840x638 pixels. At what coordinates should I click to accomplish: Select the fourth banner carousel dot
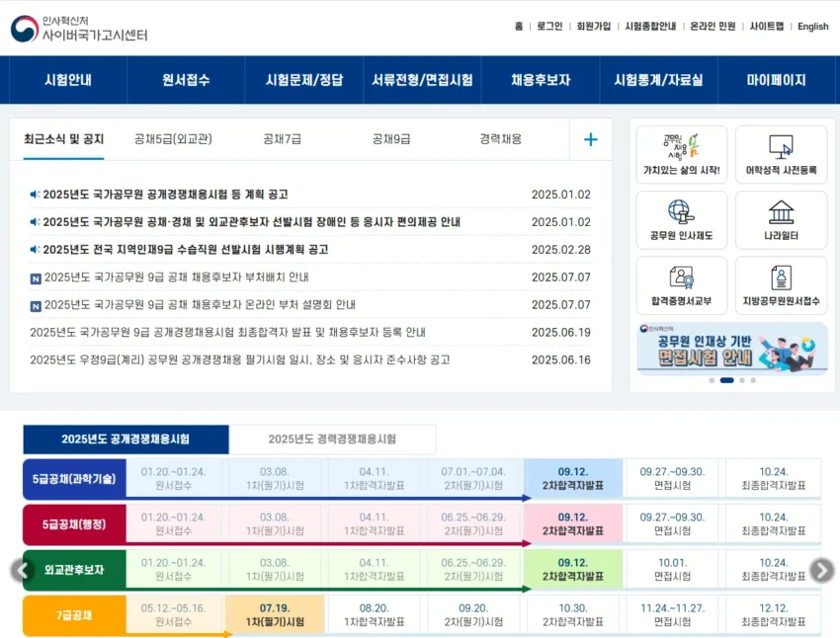coord(753,380)
